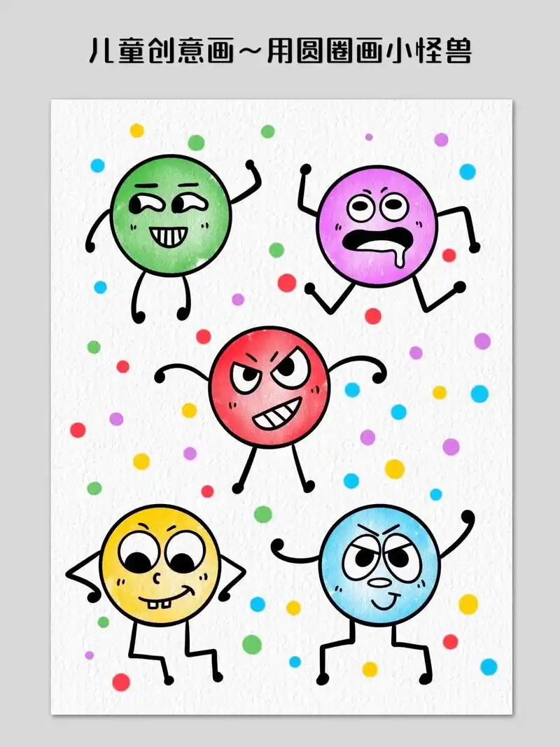Click the title text above the drawing
Viewport: 560px width, 747px height.
coord(280,50)
